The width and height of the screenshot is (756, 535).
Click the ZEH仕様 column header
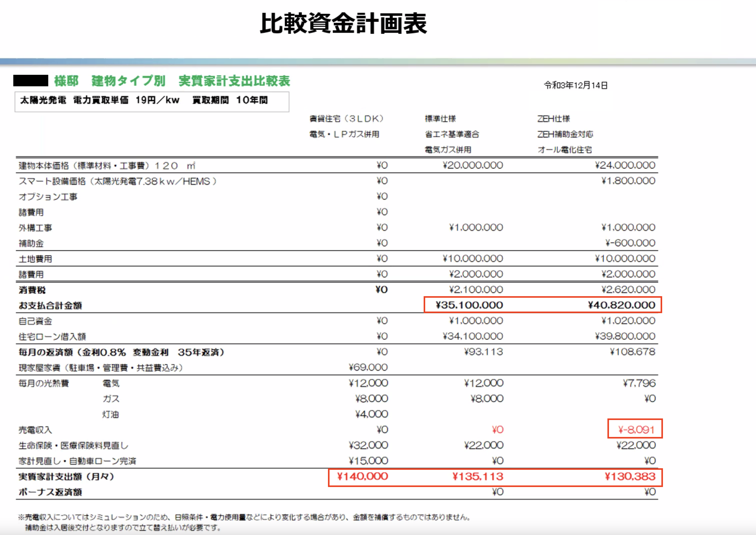(553, 119)
